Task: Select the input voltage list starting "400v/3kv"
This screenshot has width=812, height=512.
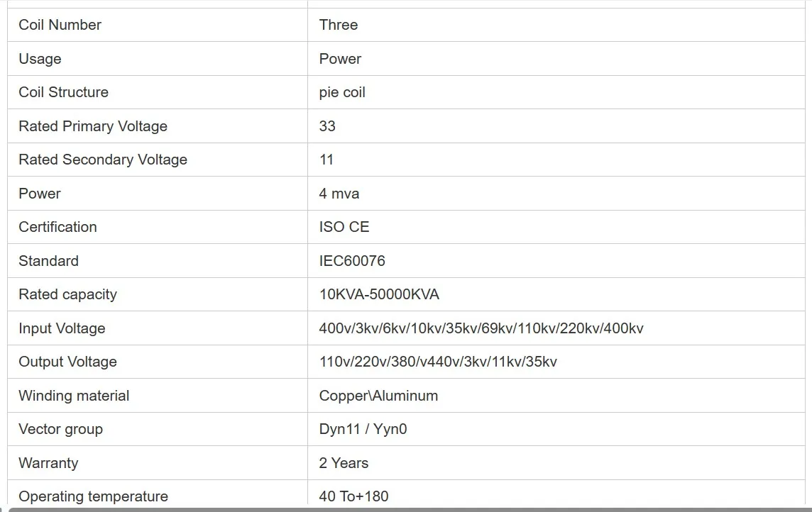Action: [481, 328]
